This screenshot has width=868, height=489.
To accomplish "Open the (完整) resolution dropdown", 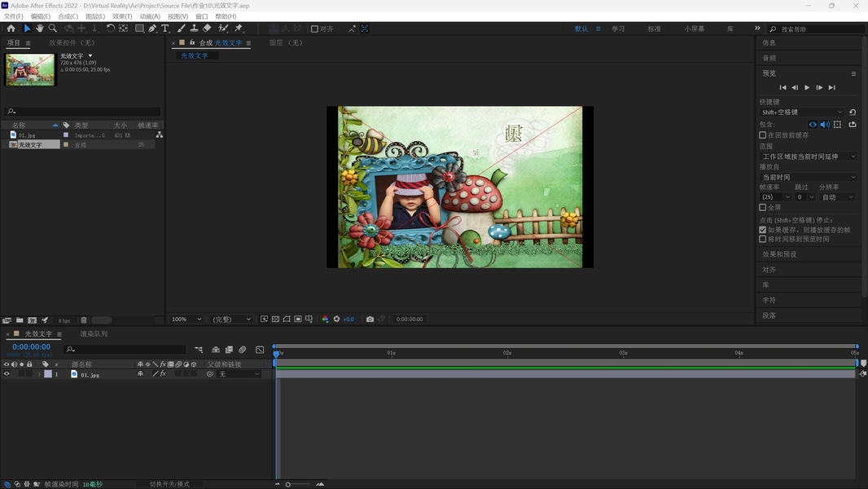I will 230,319.
